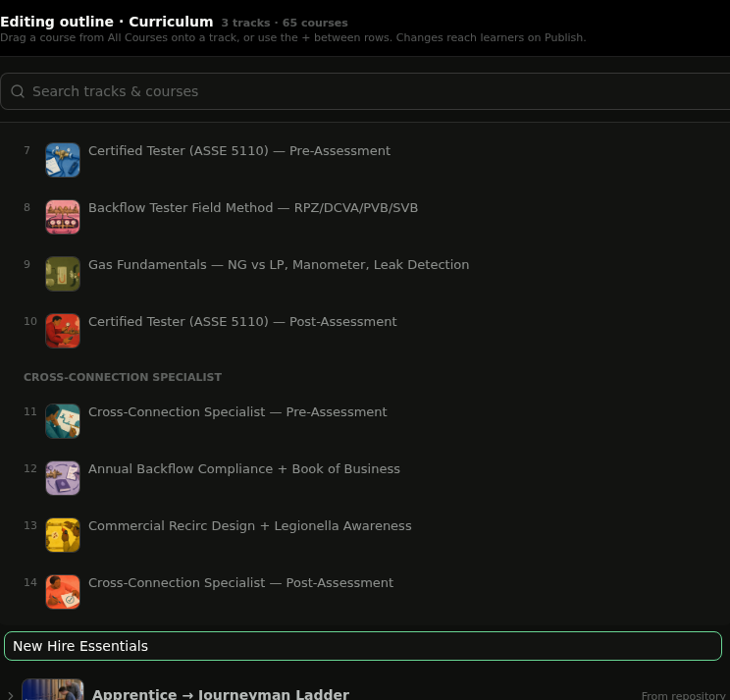This screenshot has width=730, height=700.
Task: Select Apprentice → Journeyman Ladder track title
Action: tap(220, 694)
